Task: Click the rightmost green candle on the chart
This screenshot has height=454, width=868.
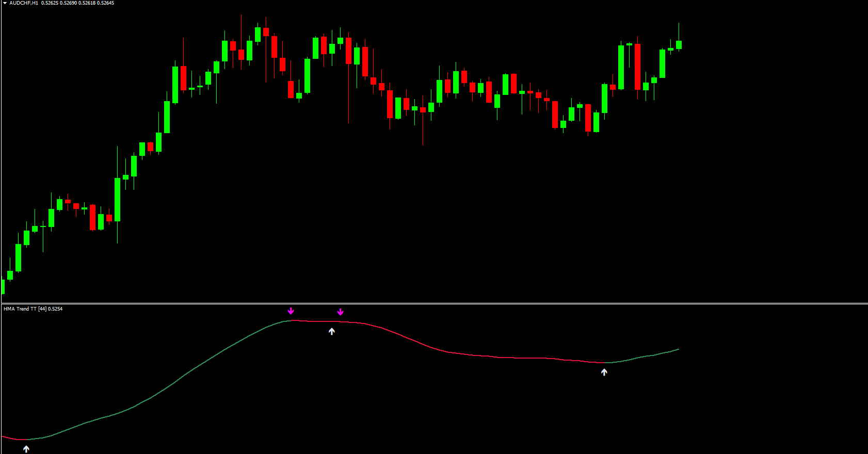Action: (679, 45)
